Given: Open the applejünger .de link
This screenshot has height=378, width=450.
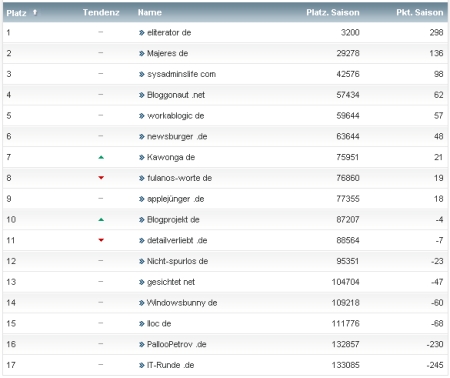Looking at the screenshot, I should pyautogui.click(x=175, y=199).
